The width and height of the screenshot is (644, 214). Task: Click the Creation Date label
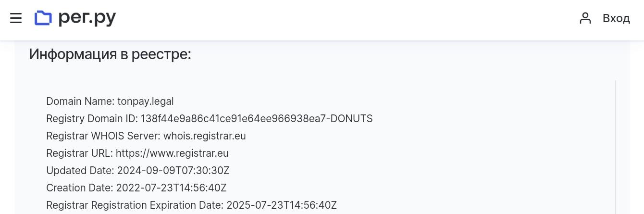[x=79, y=188]
